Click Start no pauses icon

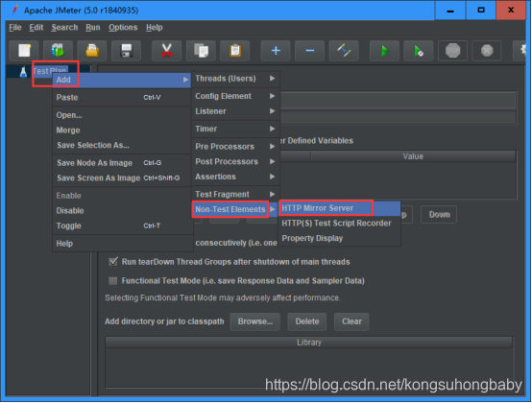click(x=419, y=51)
